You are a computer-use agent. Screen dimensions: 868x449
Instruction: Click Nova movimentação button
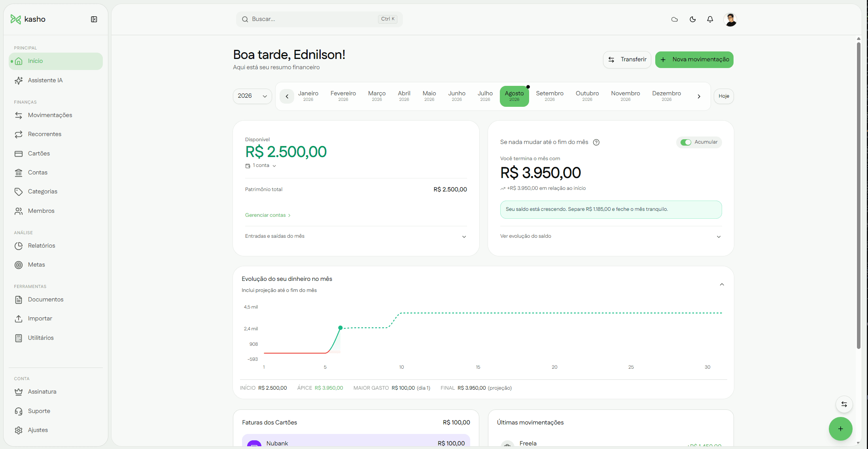694,59
